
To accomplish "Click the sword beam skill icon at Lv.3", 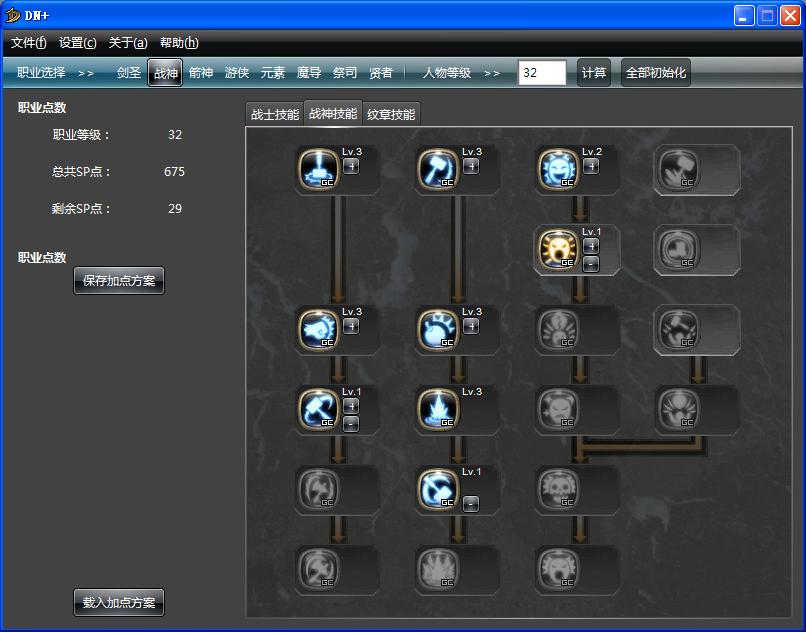I will point(317,168).
